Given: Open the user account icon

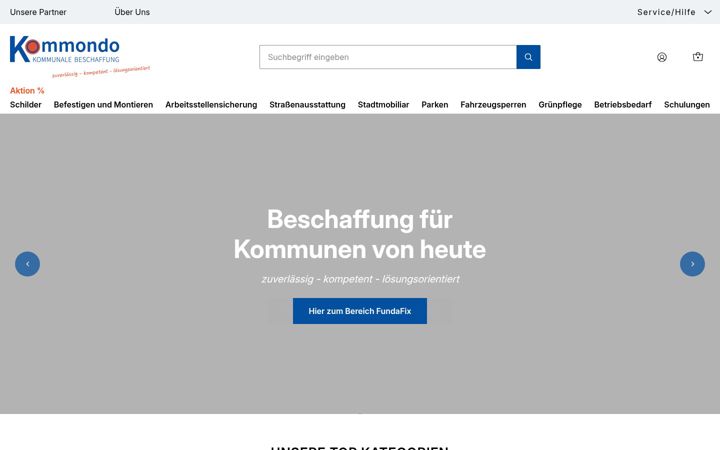Looking at the screenshot, I should pos(662,57).
